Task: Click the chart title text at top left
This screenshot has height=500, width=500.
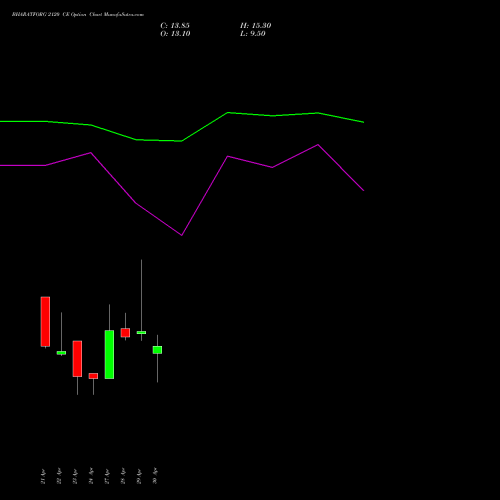Action: pos(78,15)
